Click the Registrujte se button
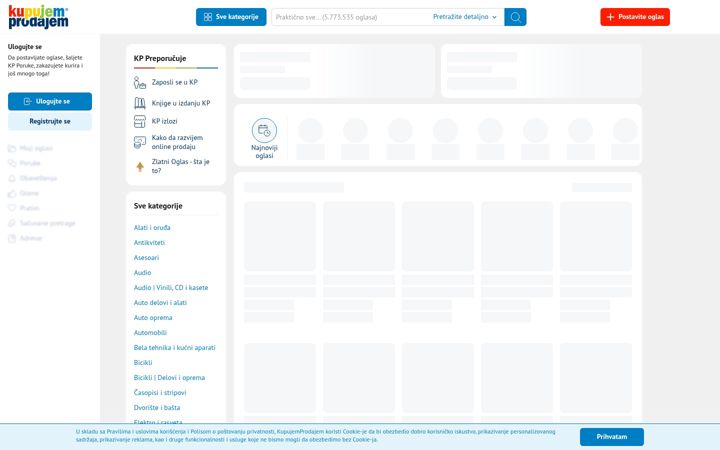The width and height of the screenshot is (720, 450). 50,121
